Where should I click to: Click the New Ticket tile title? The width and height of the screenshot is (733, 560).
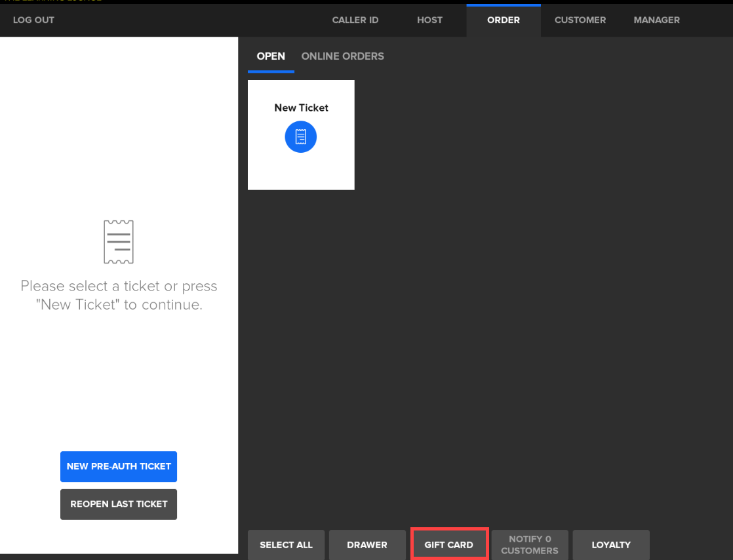tap(301, 108)
